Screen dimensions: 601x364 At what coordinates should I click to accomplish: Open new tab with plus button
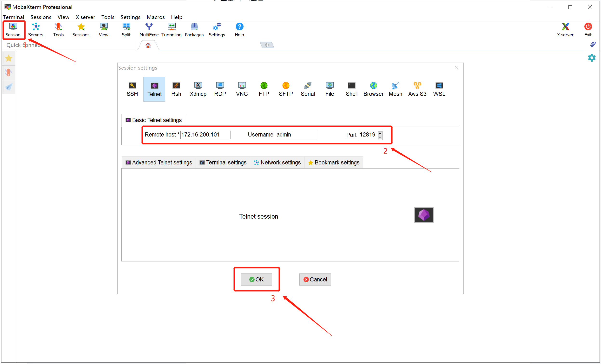(267, 45)
